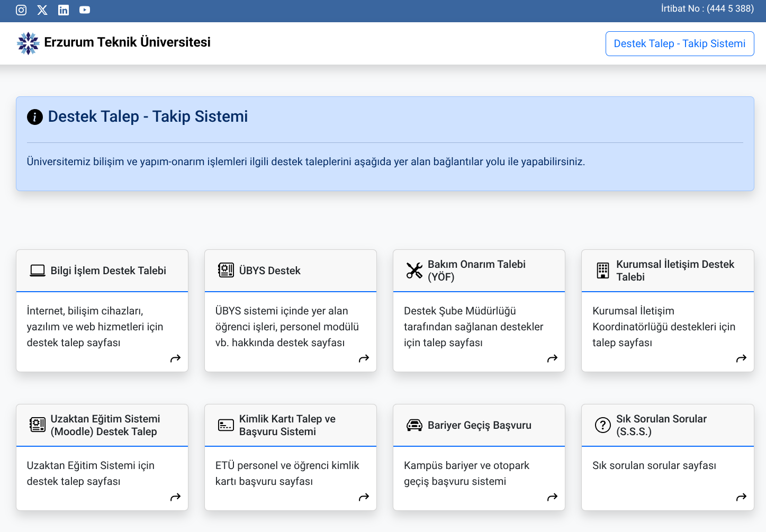Open the LinkedIn profile icon
Image resolution: width=766 pixels, height=532 pixels.
pyautogui.click(x=63, y=9)
